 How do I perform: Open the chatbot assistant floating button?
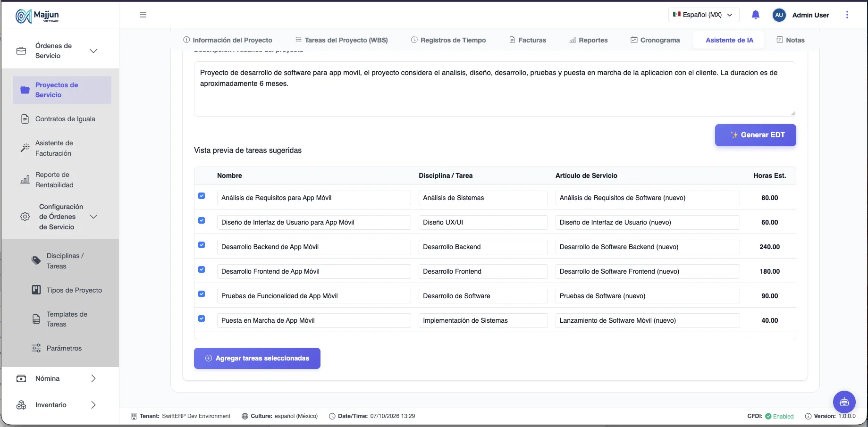click(844, 402)
